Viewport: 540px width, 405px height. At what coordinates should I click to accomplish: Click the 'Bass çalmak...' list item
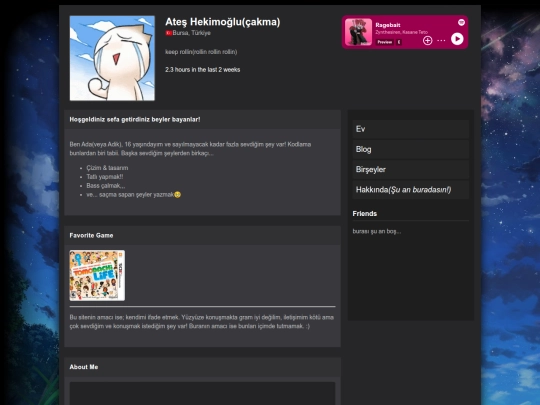tap(106, 186)
